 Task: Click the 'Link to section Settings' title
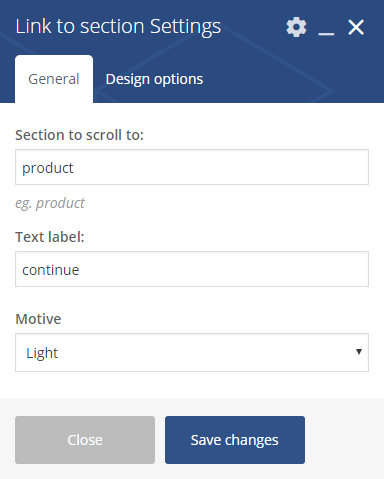pyautogui.click(x=118, y=27)
